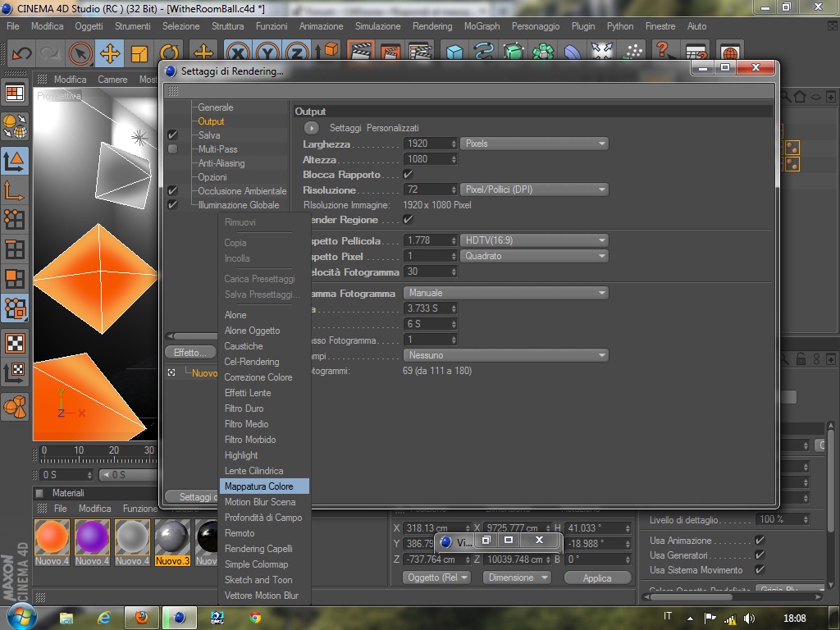Enable the Multi-Pass checkbox
This screenshot has height=630, width=840.
(172, 149)
